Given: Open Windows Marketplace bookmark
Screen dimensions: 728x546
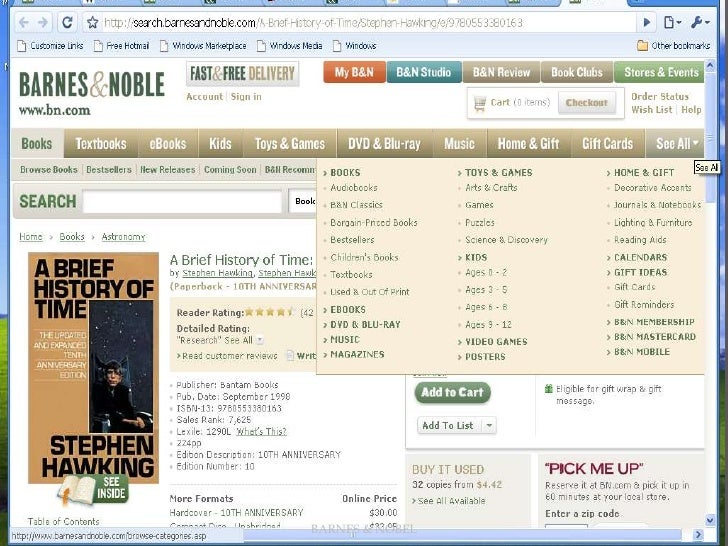Looking at the screenshot, I should tap(203, 46).
